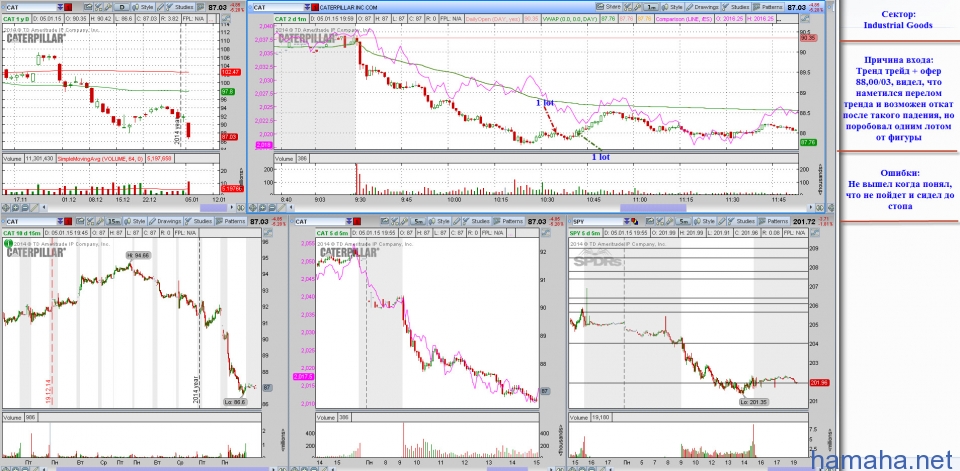Open Style menu in top-left daily chart
This screenshot has width=960, height=471.
tap(143, 7)
